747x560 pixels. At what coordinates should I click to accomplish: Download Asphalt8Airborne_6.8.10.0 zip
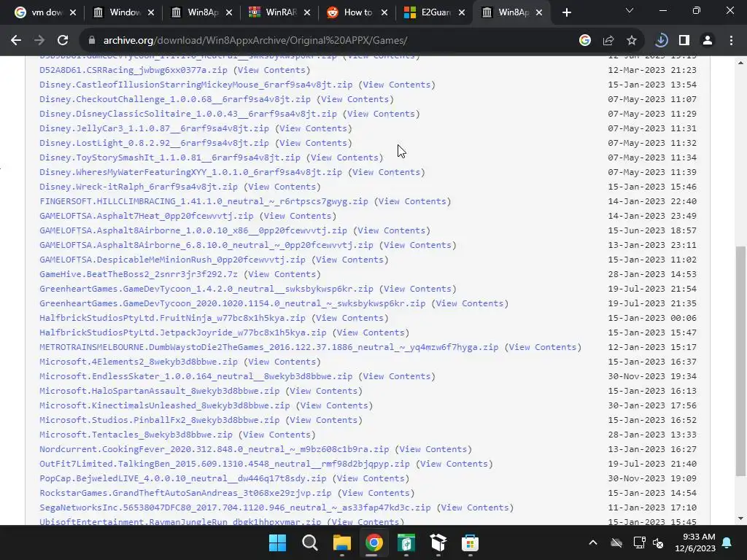click(206, 245)
